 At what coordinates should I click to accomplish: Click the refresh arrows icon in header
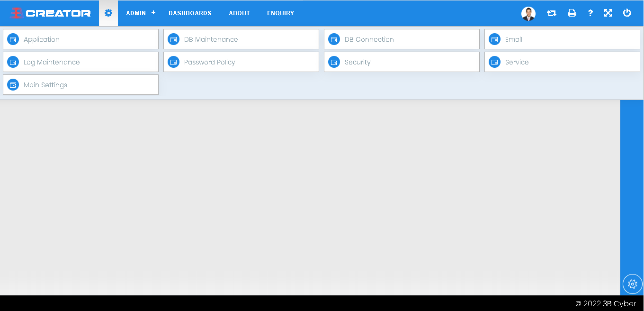552,13
